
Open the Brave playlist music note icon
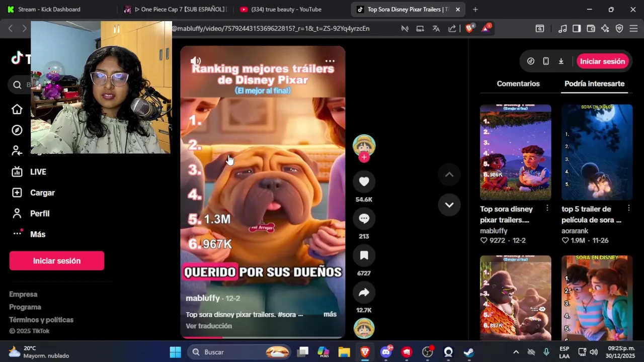point(562,29)
